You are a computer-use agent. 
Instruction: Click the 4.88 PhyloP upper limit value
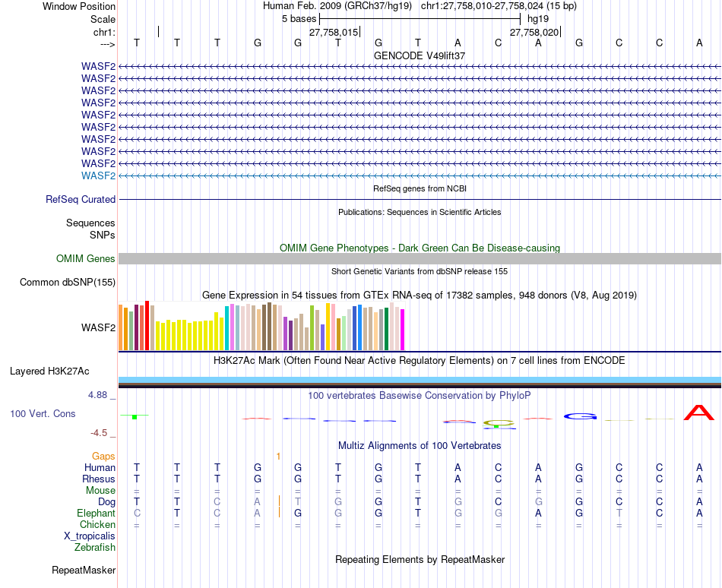click(97, 395)
